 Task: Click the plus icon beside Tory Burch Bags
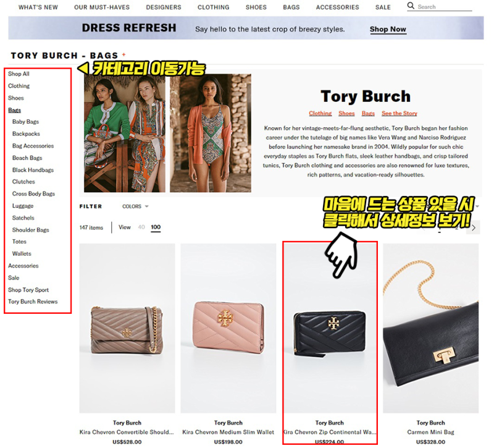124,54
